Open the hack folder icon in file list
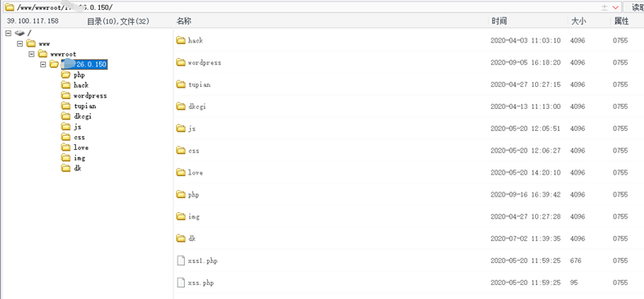Screen dimensions: 644x299 [181, 40]
